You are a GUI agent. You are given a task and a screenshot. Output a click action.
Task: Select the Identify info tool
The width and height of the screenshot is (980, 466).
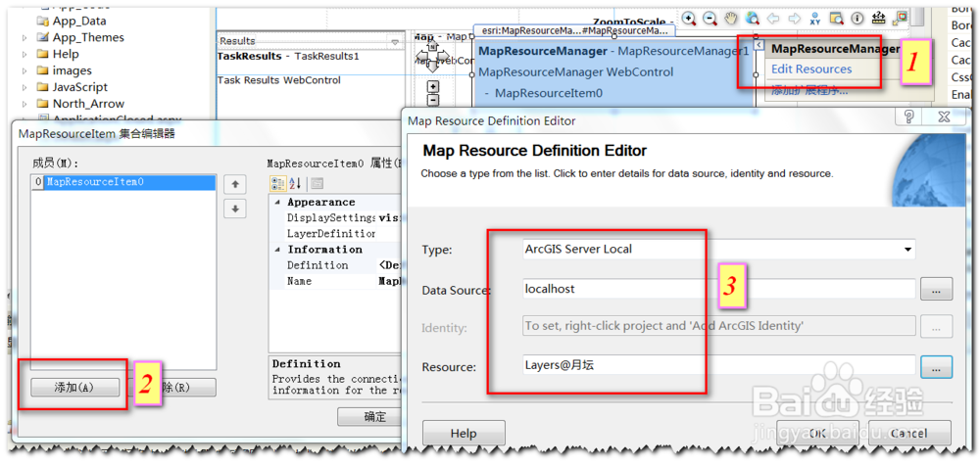pyautogui.click(x=857, y=19)
